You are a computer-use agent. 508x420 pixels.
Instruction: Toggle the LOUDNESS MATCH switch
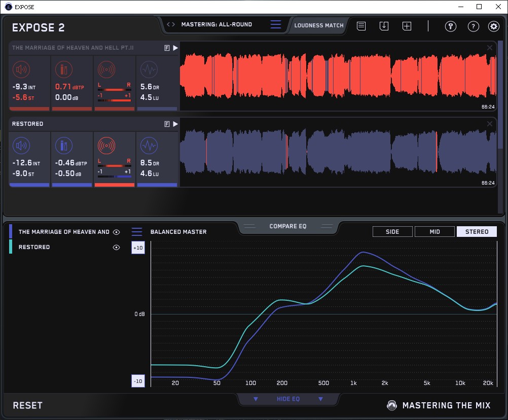319,25
